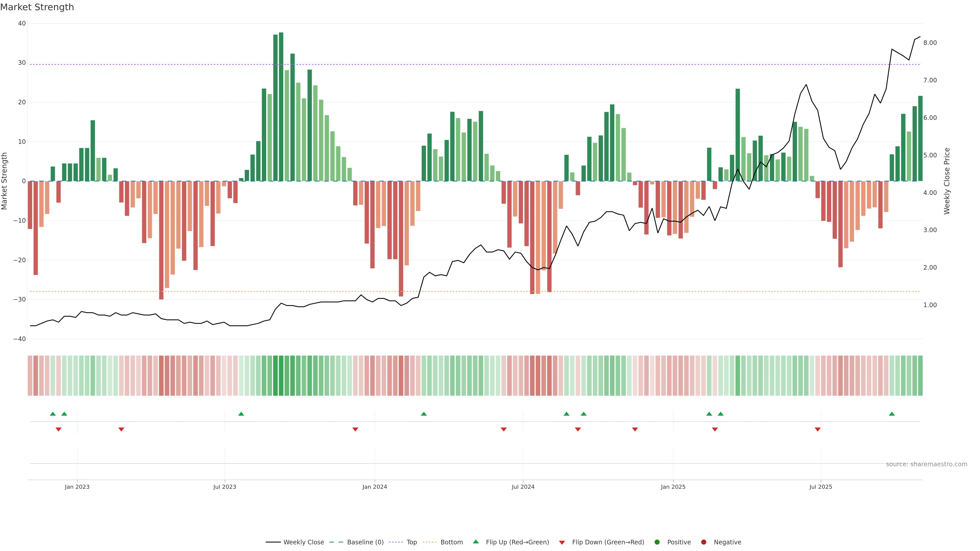Click the Jan 2024 x-axis label
980x551 pixels.
[x=374, y=487]
